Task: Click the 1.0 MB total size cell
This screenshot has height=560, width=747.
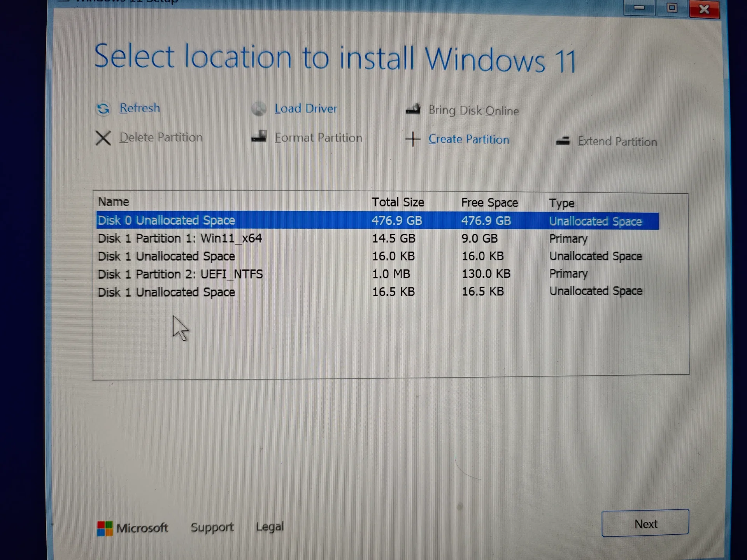Action: [x=391, y=274]
